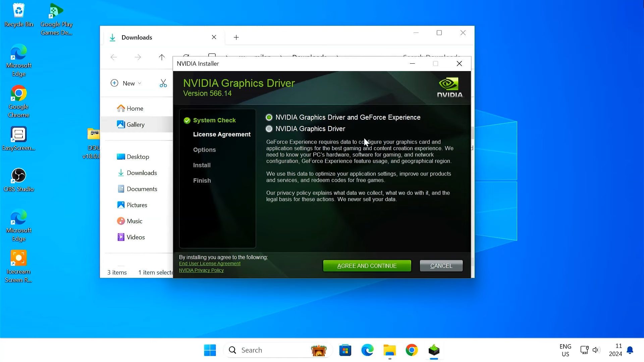Go up one folder in File Explorer
Viewport: 644px width, 362px height.
coord(162,57)
